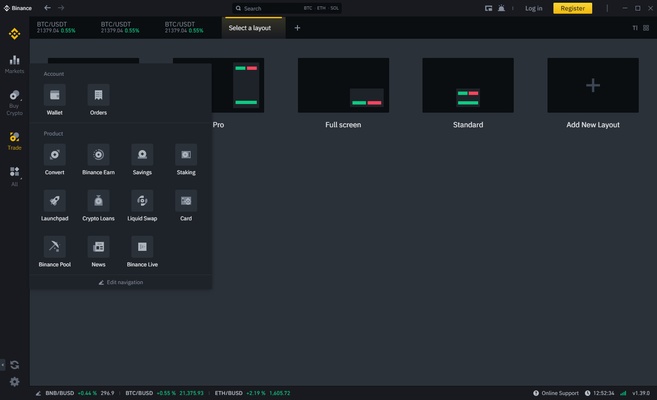Navigate back with the left arrow
Viewport: 657px width, 400px height.
47,8
